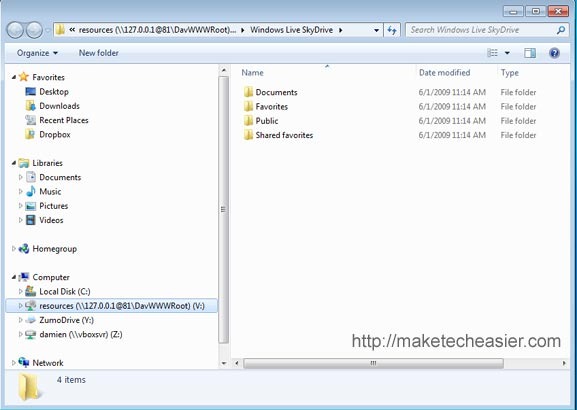Expand the Network node arrow
Image resolution: width=577 pixels, height=410 pixels.
coord(14,363)
